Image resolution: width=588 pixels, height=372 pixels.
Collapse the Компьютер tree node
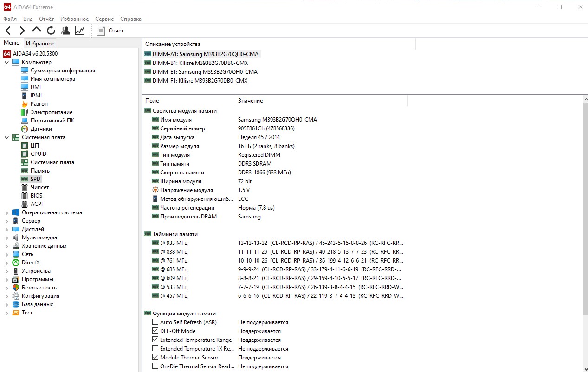(6, 62)
